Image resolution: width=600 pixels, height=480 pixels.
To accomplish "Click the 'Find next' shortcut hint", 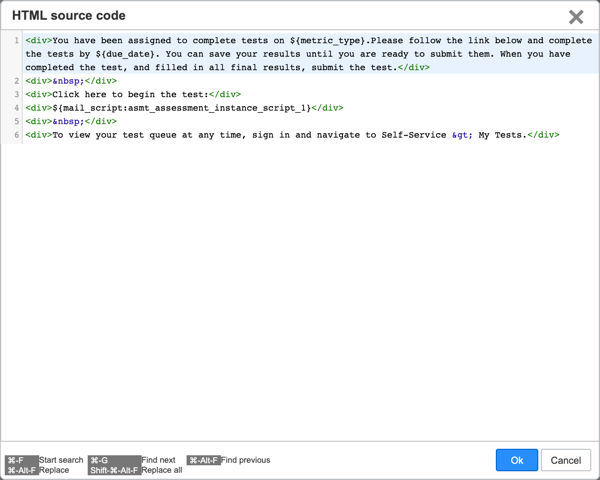I will (158, 460).
